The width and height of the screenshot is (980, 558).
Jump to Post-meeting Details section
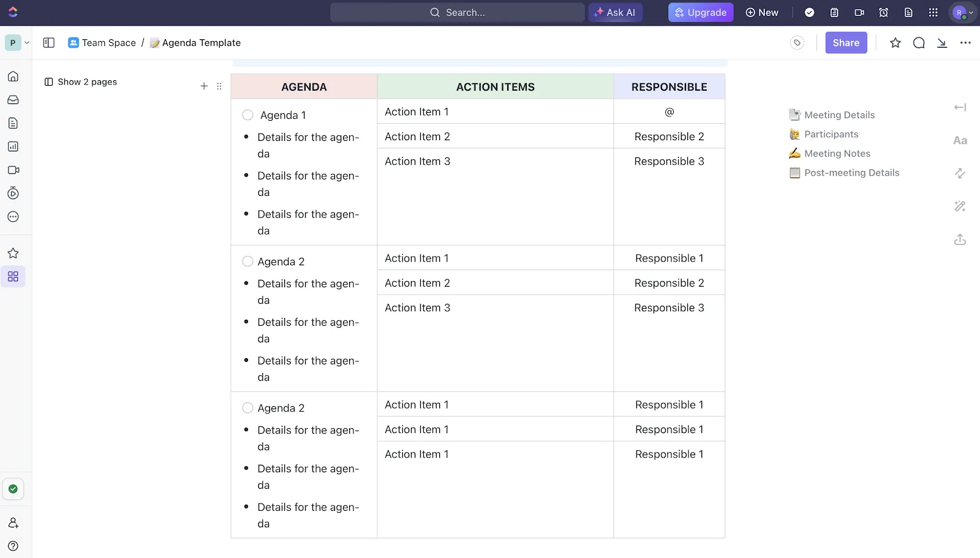[844, 173]
